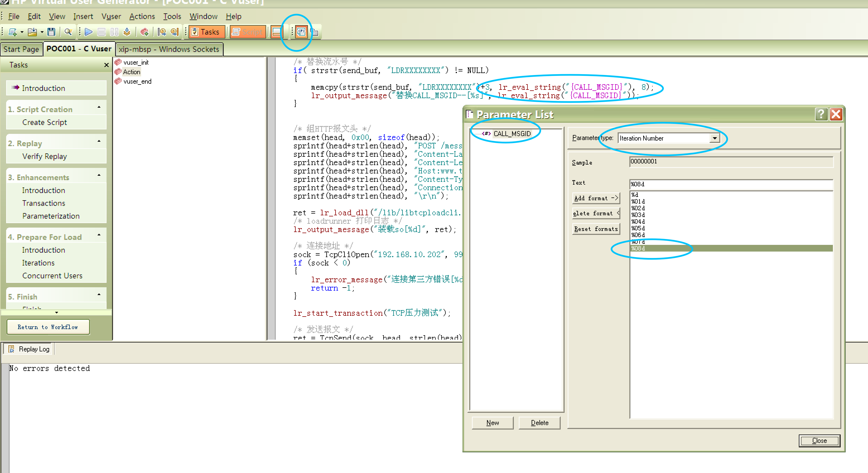Open the Window menu
Screen dimensions: 868x473
[x=203, y=16]
